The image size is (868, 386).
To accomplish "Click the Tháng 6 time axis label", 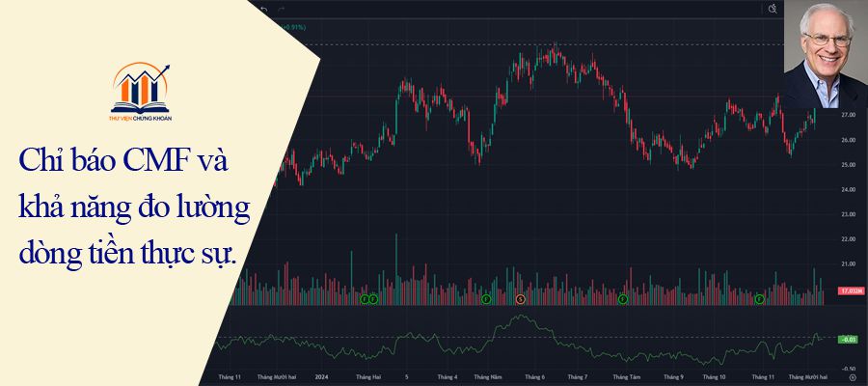I will pyautogui.click(x=534, y=377).
